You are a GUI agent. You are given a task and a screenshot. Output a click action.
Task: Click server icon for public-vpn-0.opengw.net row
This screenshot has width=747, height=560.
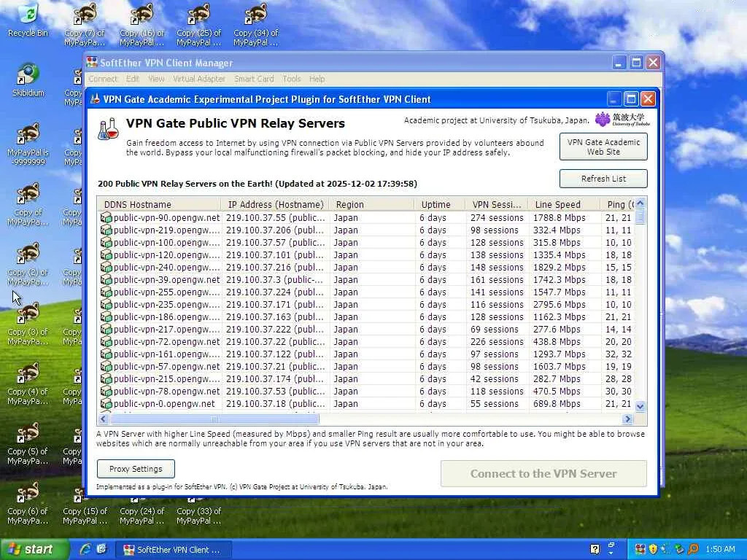[x=106, y=403]
